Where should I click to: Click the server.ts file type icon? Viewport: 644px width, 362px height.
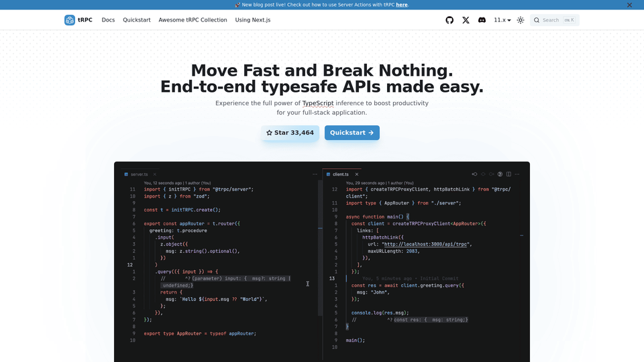[x=126, y=174]
